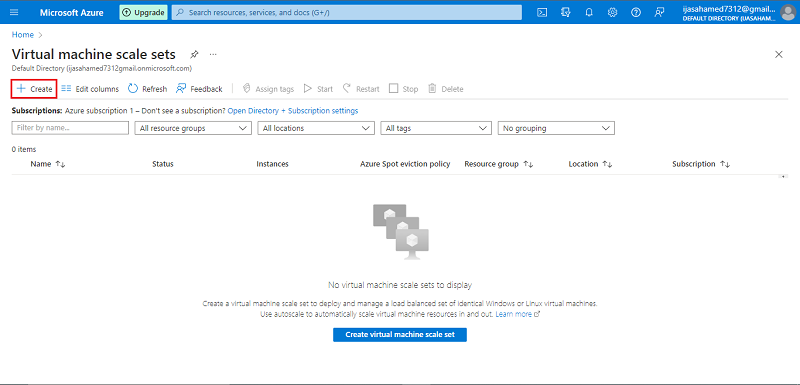Expand the All tags dropdown
The height and width of the screenshot is (385, 800).
[x=436, y=128]
